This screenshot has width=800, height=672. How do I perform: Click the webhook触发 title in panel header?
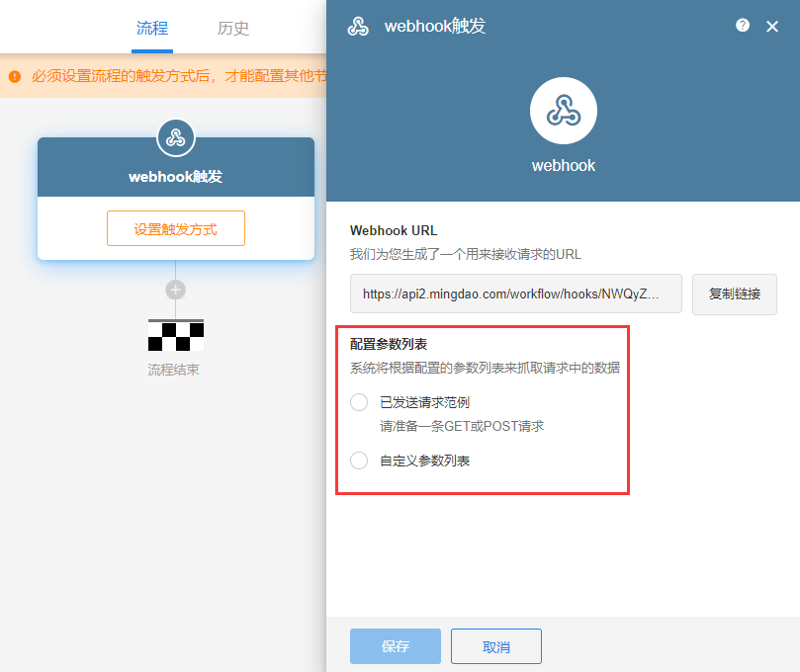coord(435,27)
